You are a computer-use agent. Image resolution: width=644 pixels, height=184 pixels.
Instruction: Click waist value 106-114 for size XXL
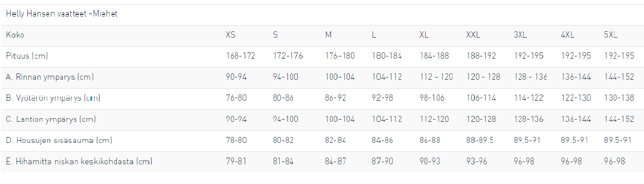[x=481, y=98]
